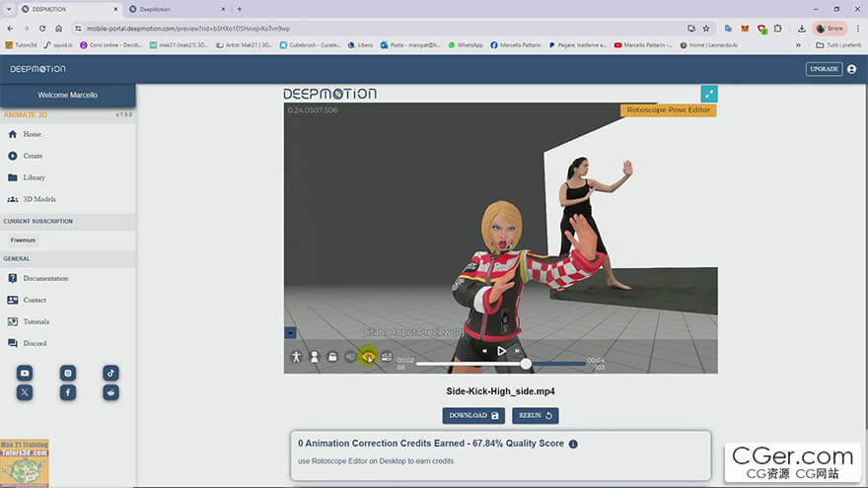Open the extensions puzzle icon
Screen dimensions: 868x488
(x=778, y=29)
